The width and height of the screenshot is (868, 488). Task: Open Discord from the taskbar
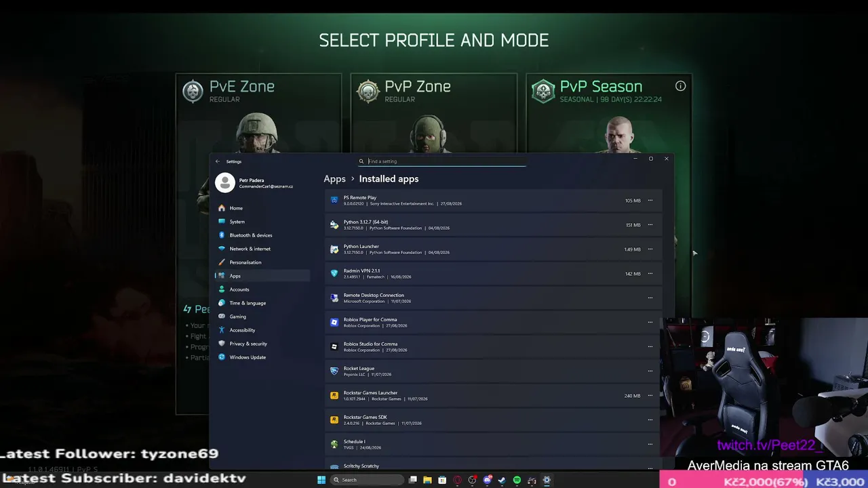[x=487, y=480]
